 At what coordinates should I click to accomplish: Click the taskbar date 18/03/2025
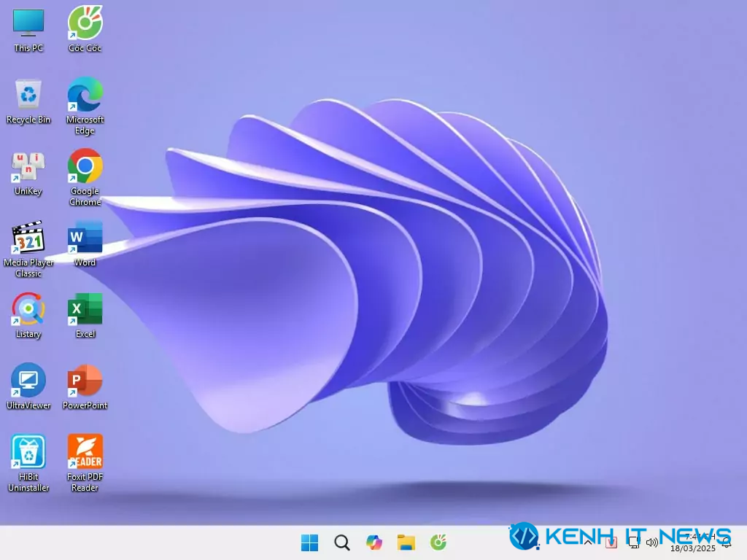[693, 548]
